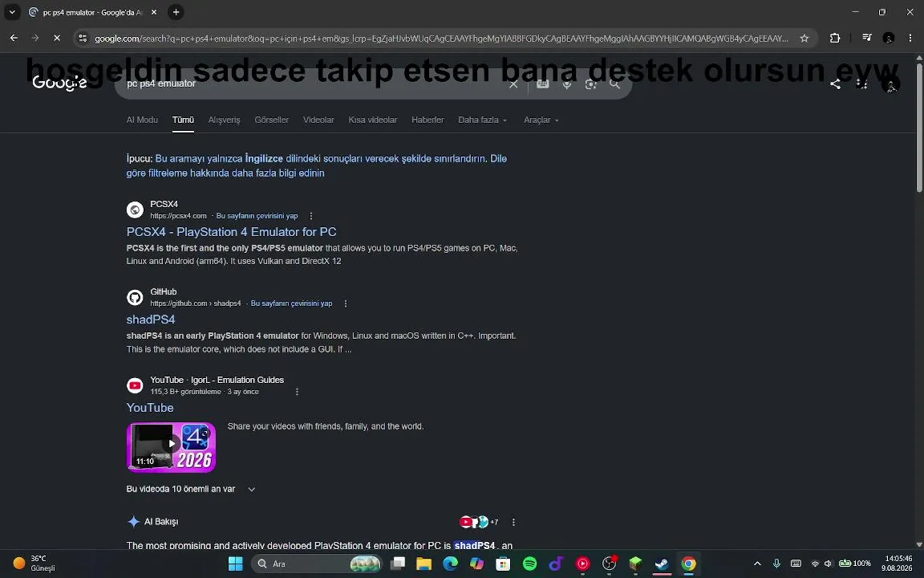The width and height of the screenshot is (924, 578).
Task: Bookmark this page with the star icon
Action: (804, 39)
